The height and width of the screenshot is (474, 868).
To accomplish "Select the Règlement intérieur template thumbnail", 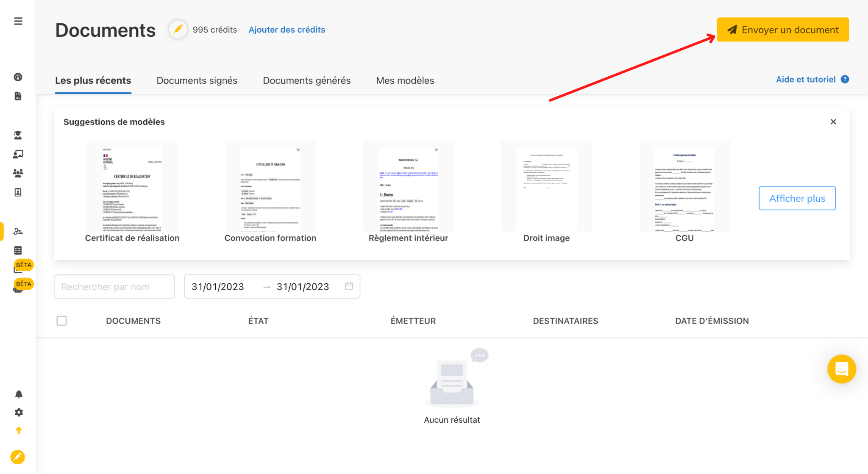I will click(409, 186).
